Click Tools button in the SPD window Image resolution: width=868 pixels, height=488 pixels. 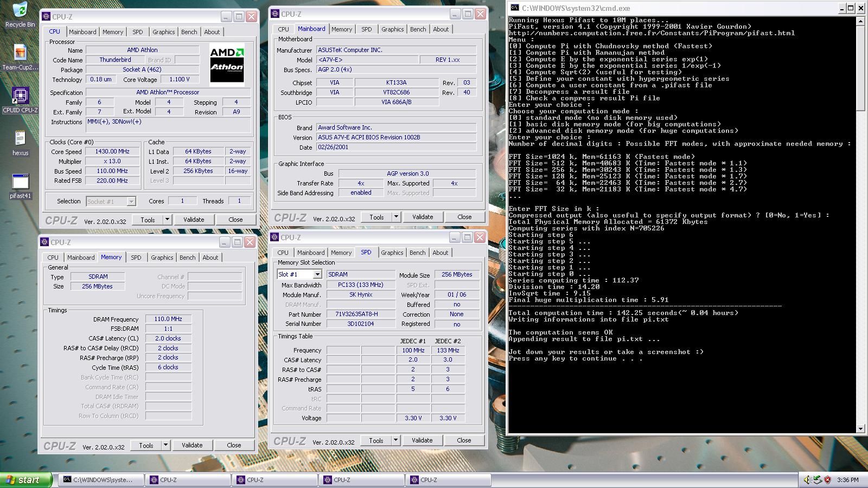coord(376,440)
